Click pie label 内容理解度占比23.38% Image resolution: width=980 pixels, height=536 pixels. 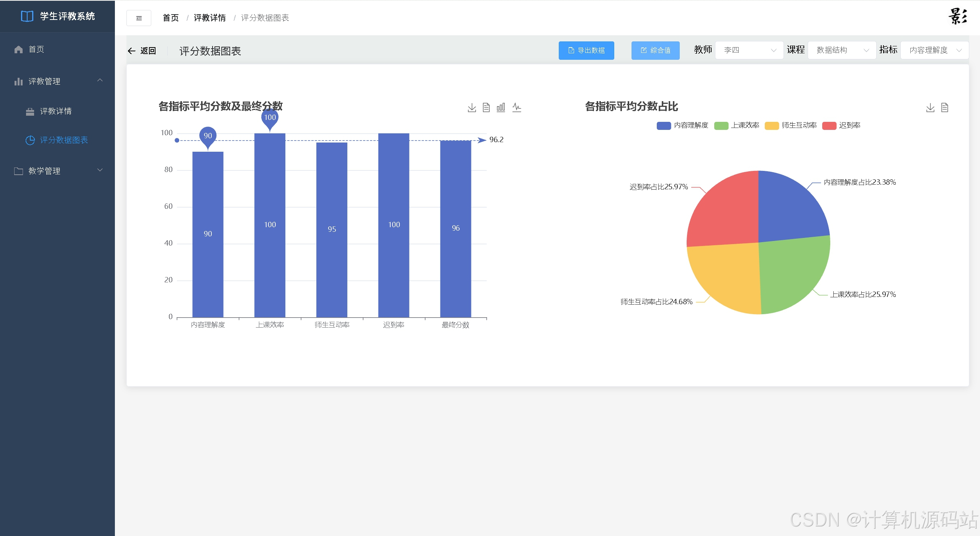point(860,182)
